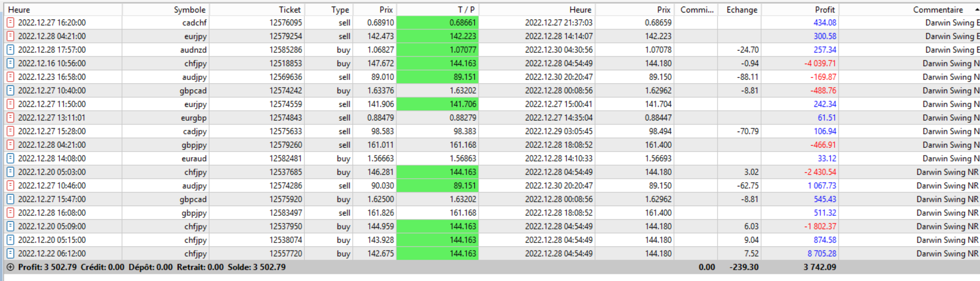980x281 pixels.
Task: Select the profit value 61.51
Action: pos(827,118)
